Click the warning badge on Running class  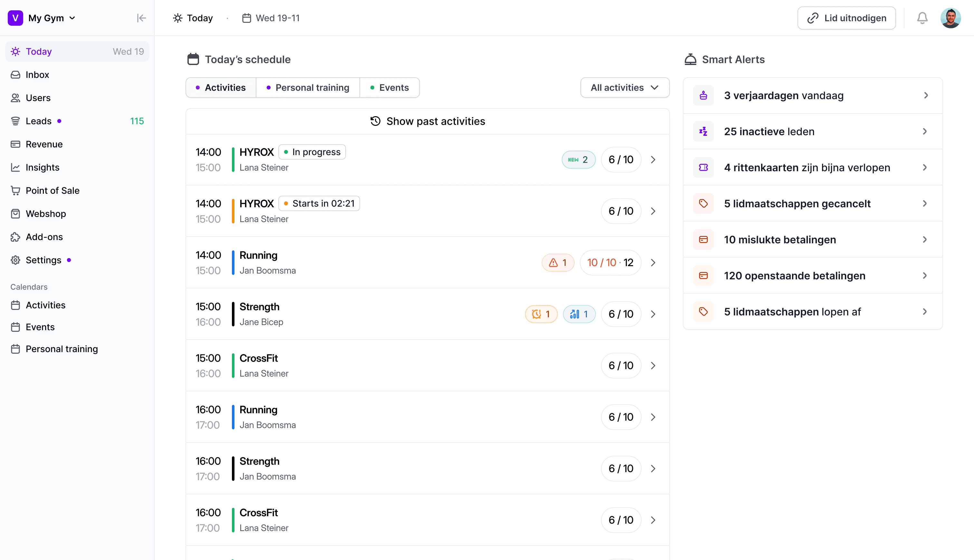(x=558, y=263)
